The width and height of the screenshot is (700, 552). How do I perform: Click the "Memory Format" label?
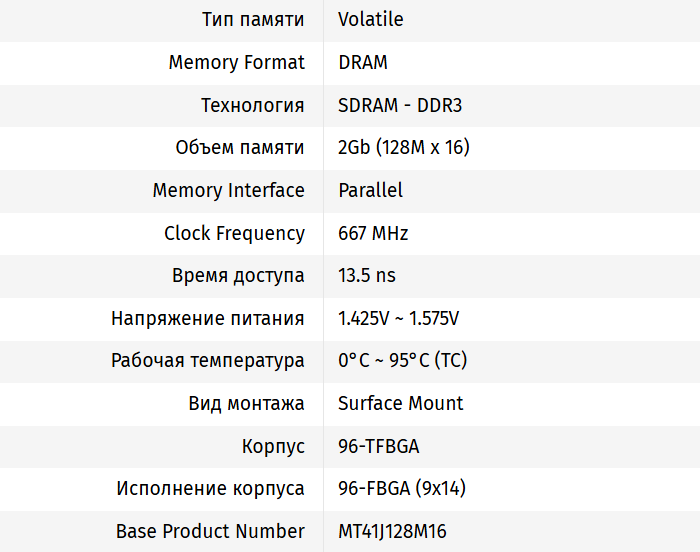236,62
